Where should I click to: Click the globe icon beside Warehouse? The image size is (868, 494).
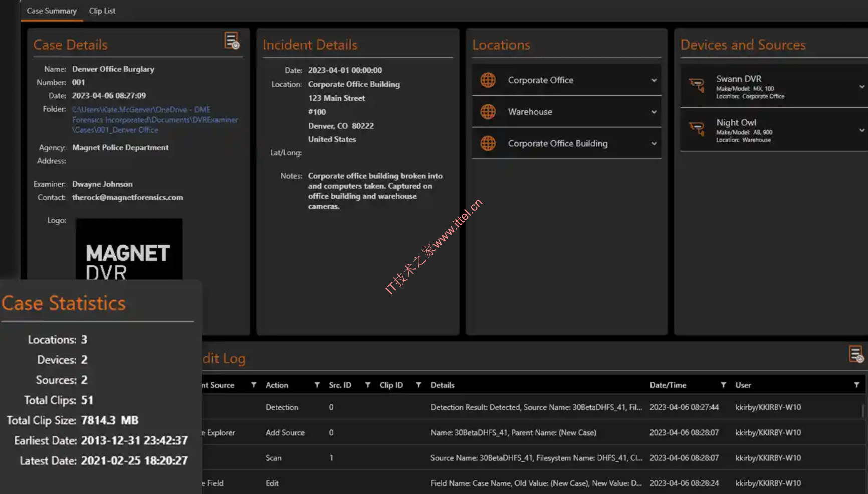(488, 112)
